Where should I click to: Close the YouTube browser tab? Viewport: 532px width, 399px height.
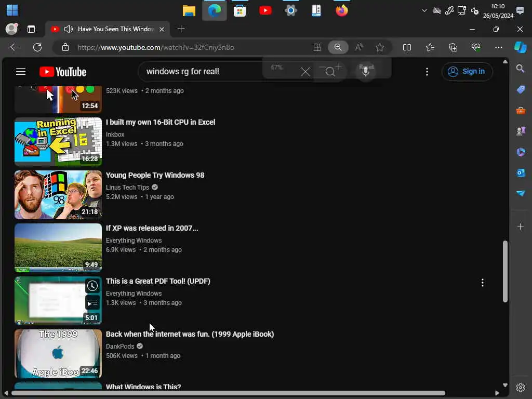pos(162,29)
